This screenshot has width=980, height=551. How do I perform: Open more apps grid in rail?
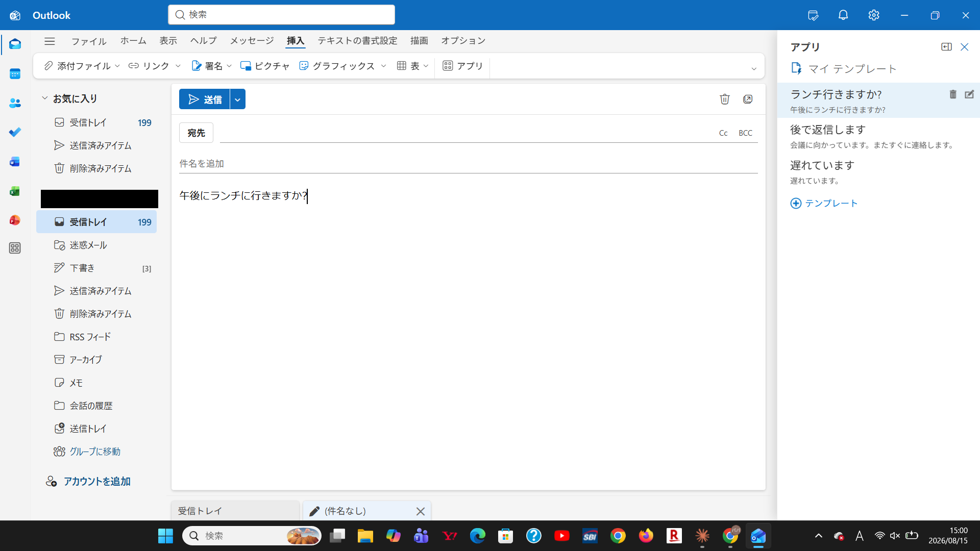(15, 248)
